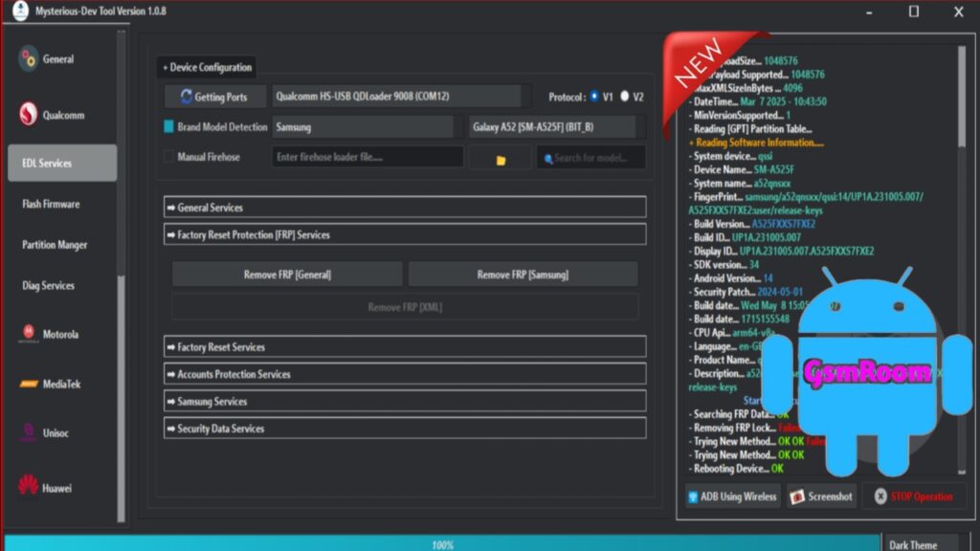
Task: Open the Qualcomm section icon
Action: tap(28, 115)
